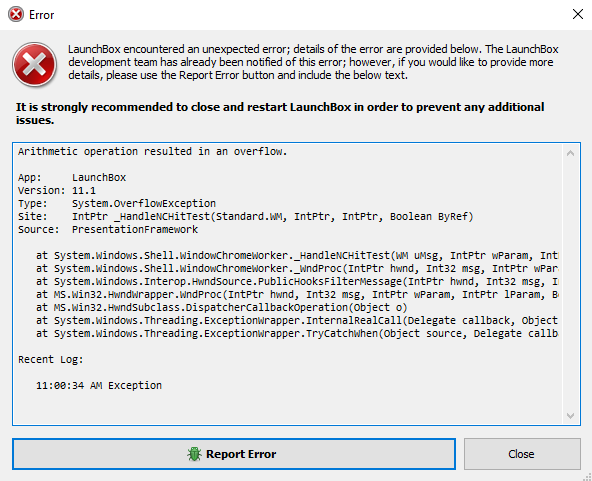592x481 pixels.
Task: Click the window resize grip corner
Action: coord(587,476)
